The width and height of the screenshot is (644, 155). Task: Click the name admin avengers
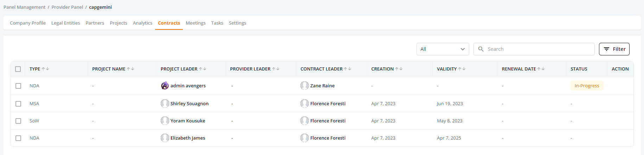tap(188, 86)
